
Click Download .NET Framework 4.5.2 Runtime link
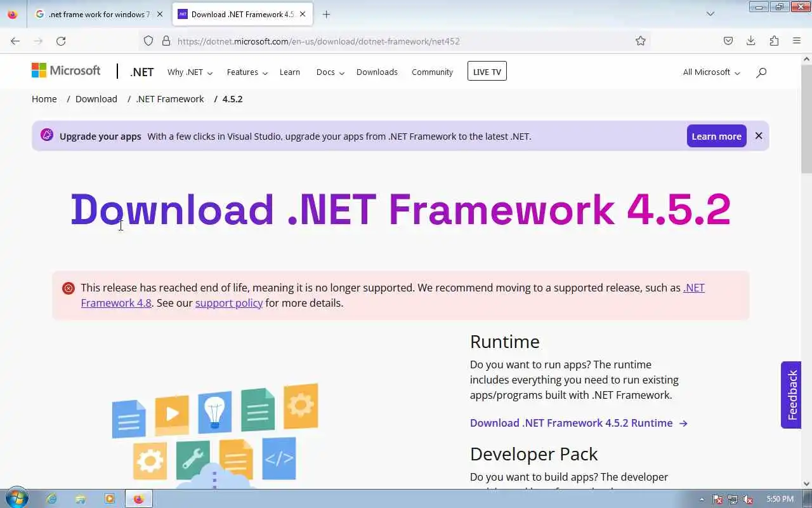pyautogui.click(x=579, y=423)
